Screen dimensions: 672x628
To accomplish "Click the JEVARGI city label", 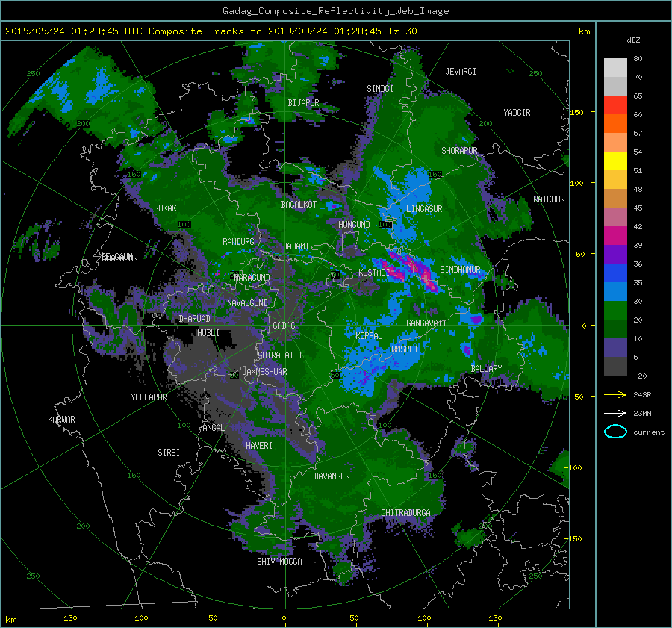I will pos(461,72).
